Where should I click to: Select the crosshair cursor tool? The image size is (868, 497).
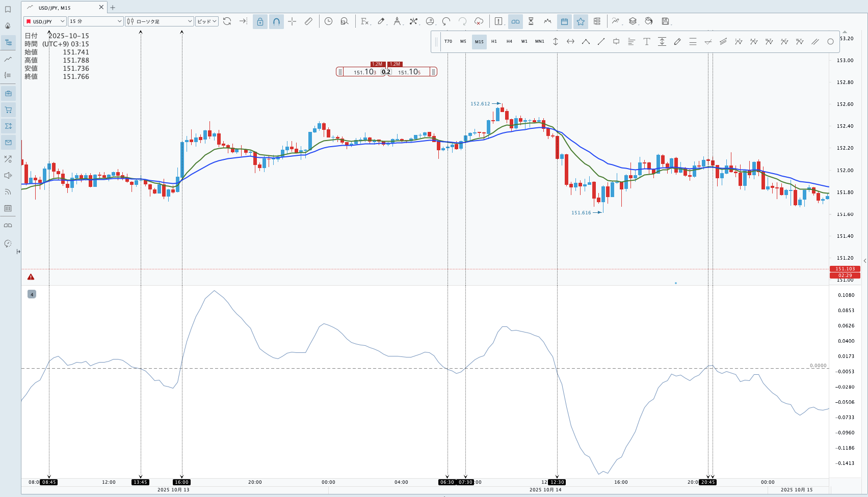[292, 21]
